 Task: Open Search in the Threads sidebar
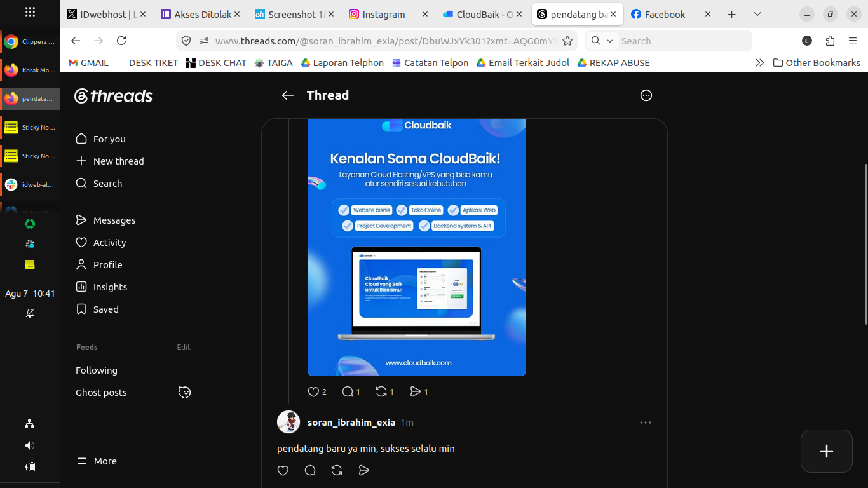coord(98,184)
